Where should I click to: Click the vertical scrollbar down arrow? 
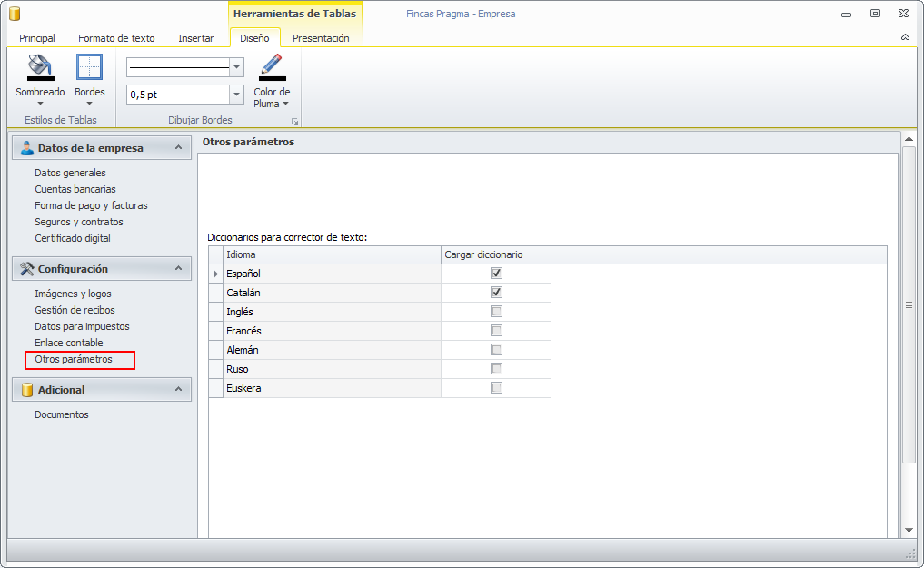tap(909, 530)
